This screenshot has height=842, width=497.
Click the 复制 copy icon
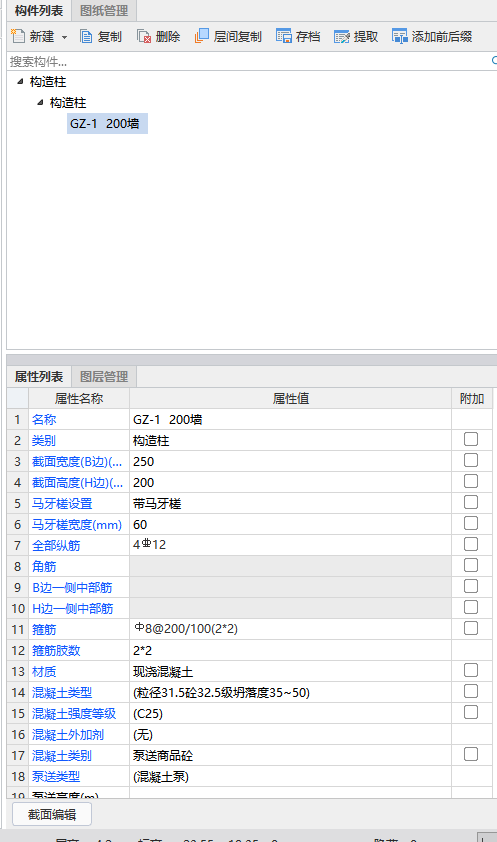coord(86,36)
